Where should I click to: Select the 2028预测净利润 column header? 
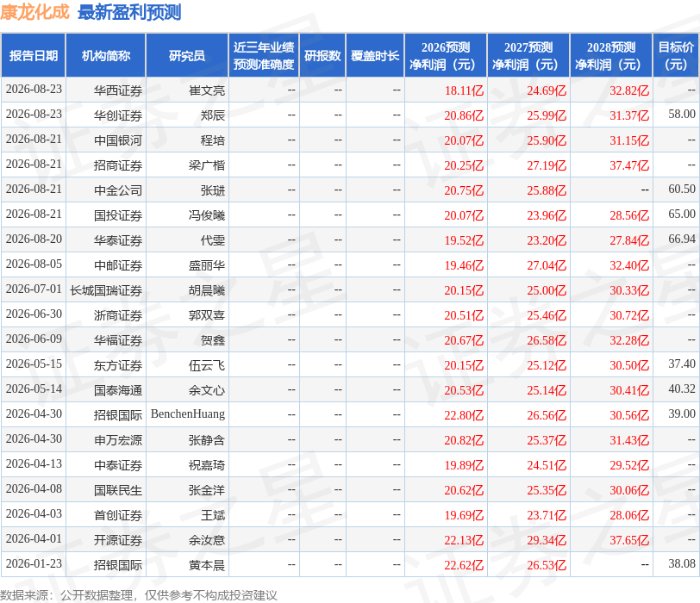pos(611,56)
